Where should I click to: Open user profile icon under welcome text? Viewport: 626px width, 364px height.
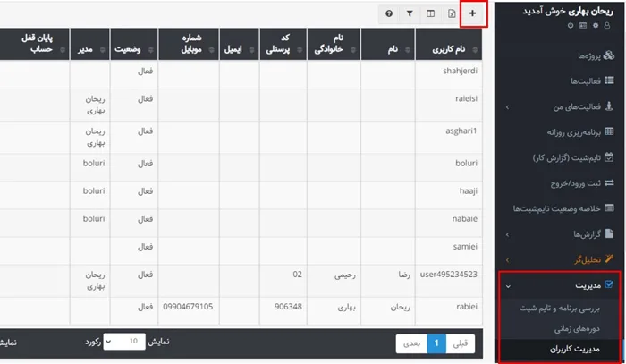point(607,26)
